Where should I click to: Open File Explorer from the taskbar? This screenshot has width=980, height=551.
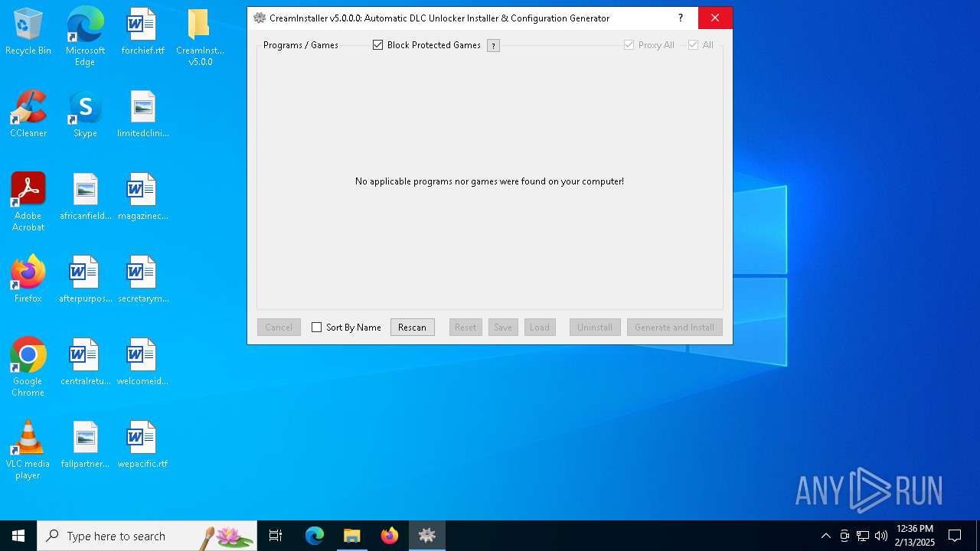coord(351,536)
